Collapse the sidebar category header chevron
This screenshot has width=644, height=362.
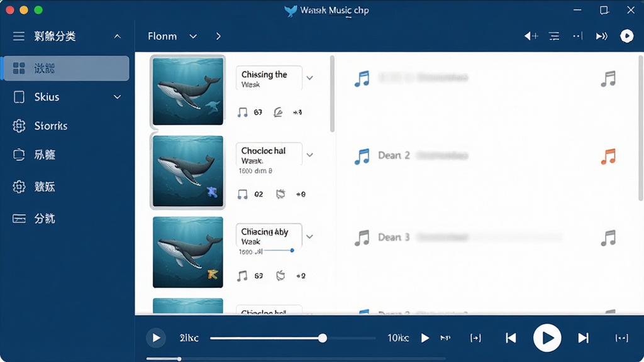coord(118,36)
